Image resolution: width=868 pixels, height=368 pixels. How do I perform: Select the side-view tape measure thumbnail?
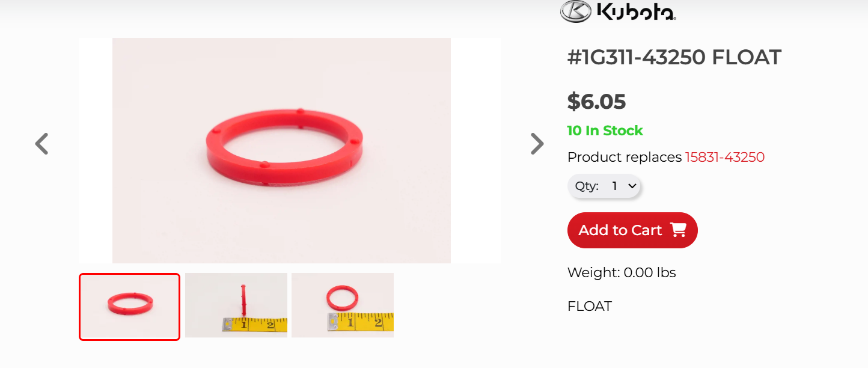coord(236,305)
